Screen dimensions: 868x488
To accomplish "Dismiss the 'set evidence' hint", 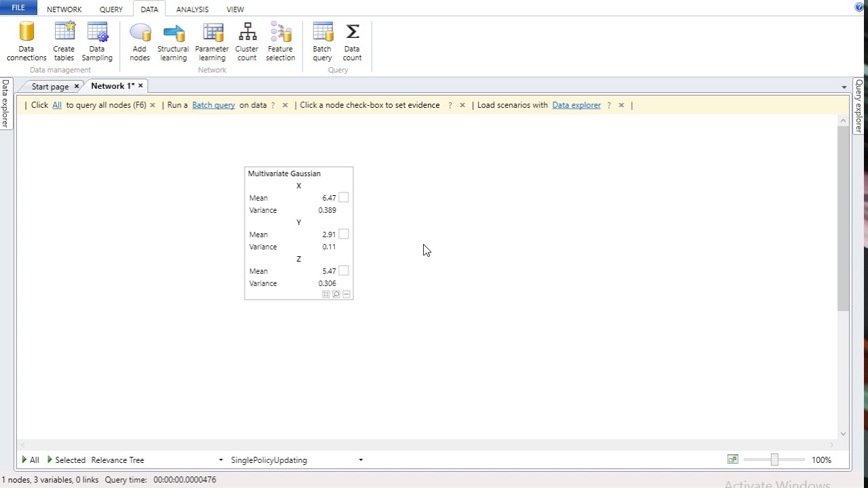I will click(462, 105).
